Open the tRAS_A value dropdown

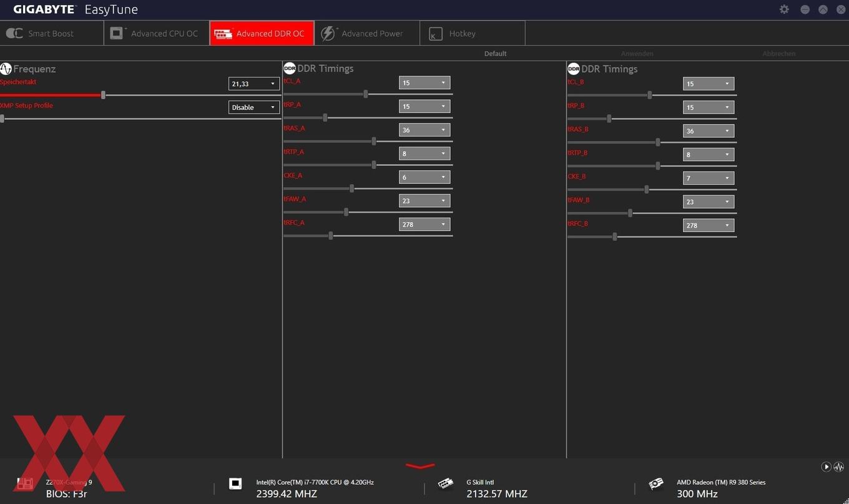pyautogui.click(x=424, y=130)
